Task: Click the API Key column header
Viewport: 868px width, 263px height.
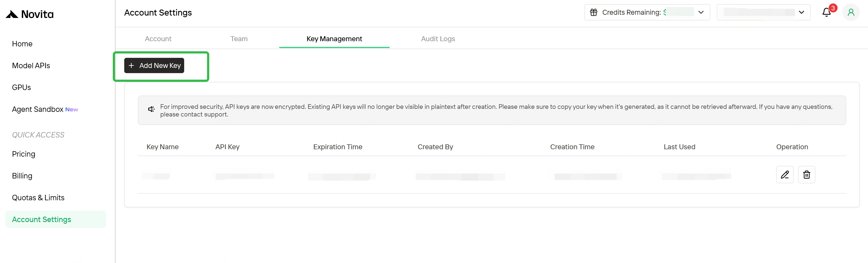Action: click(227, 147)
